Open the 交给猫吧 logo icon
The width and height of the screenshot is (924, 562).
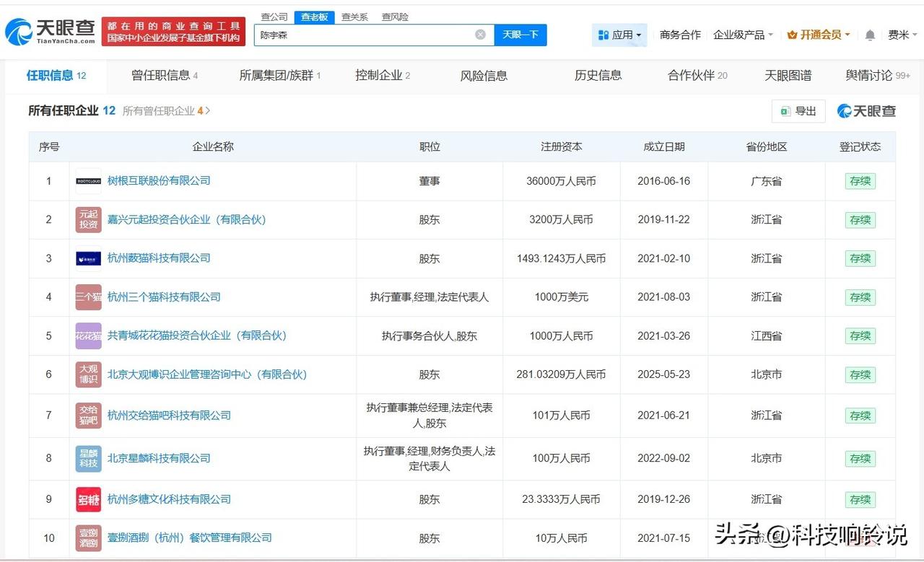pyautogui.click(x=88, y=416)
